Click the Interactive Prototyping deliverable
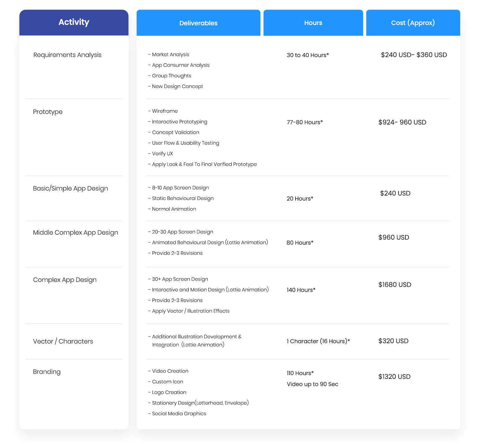479x448 pixels. tap(179, 122)
